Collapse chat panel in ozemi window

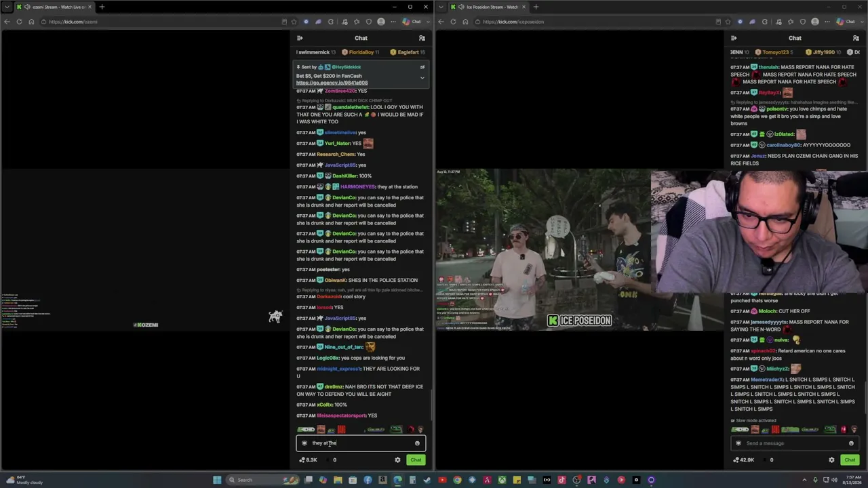(x=300, y=38)
